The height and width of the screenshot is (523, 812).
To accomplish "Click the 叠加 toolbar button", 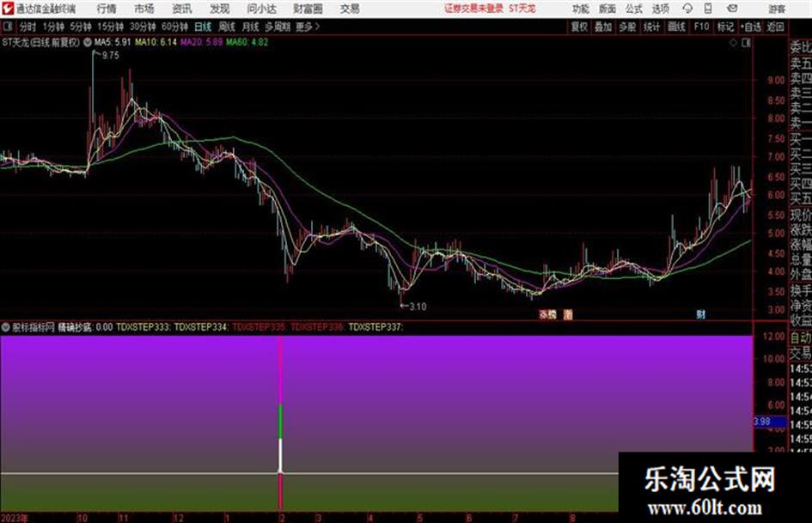I will click(603, 27).
